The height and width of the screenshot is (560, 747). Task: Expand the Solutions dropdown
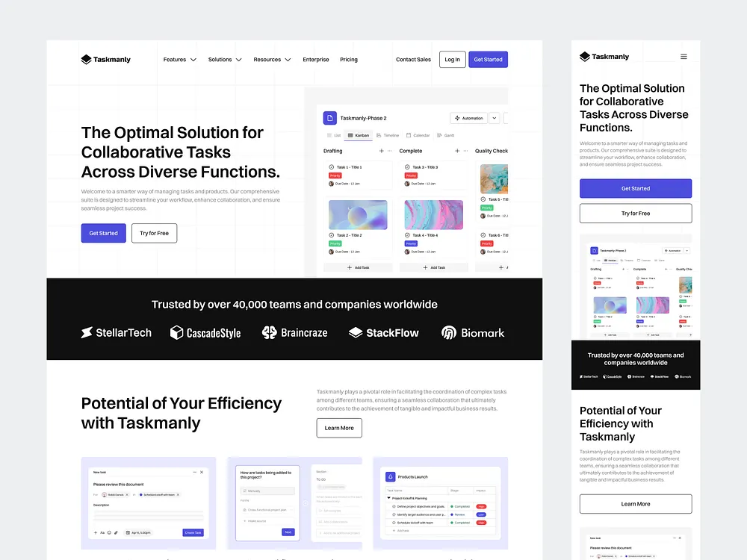[224, 59]
